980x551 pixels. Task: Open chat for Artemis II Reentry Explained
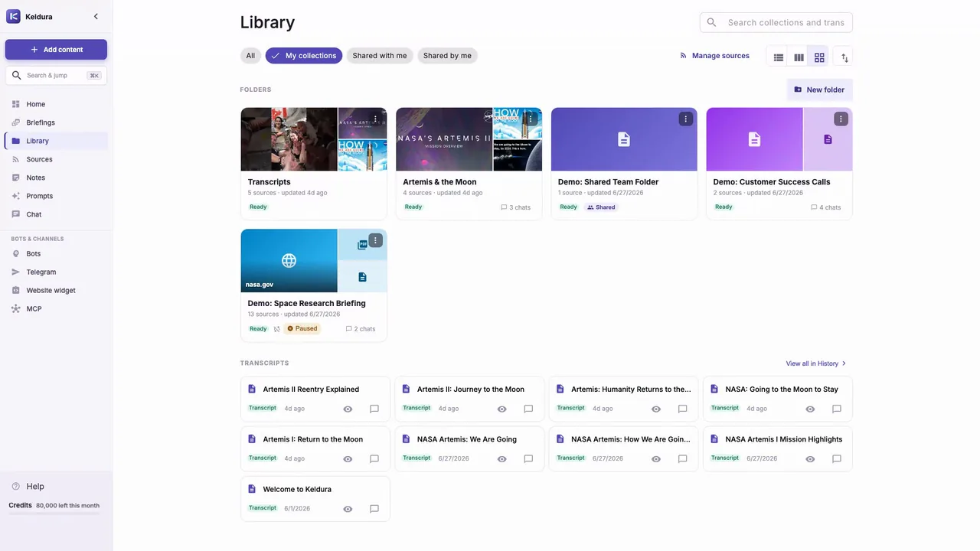pos(374,409)
